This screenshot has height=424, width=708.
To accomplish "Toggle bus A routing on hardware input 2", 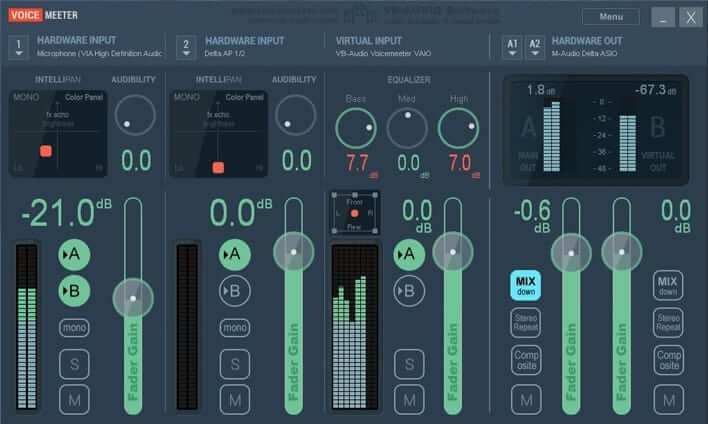I will (x=235, y=255).
